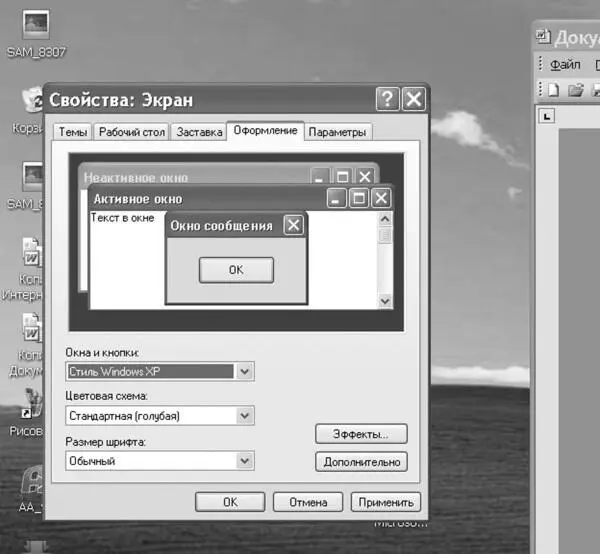Click the tab stop selector in Word ruler
The height and width of the screenshot is (554, 600).
click(546, 116)
